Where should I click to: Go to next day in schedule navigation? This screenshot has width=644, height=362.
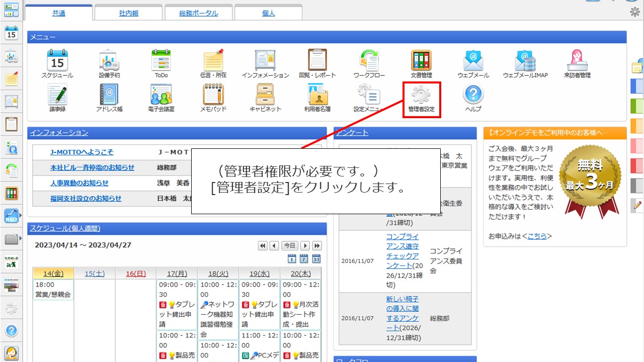coord(305,246)
